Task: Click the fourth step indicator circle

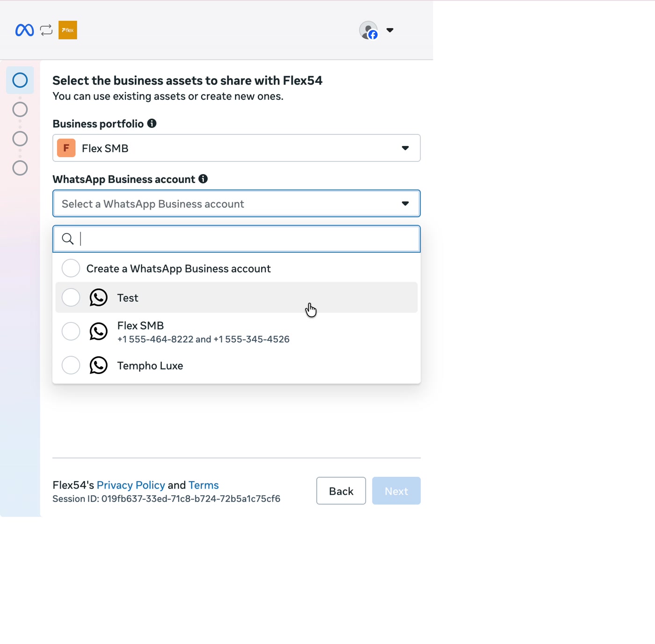Action: [20, 168]
